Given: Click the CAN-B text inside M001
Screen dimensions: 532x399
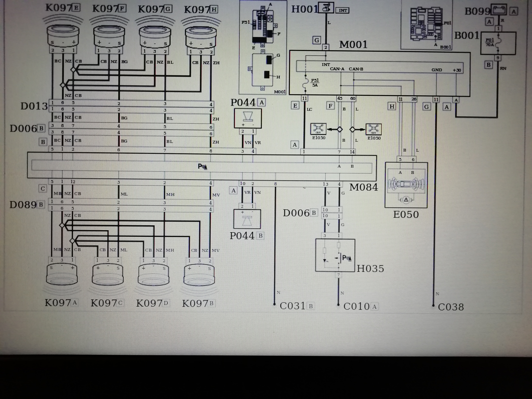Looking at the screenshot, I should click(x=356, y=69).
